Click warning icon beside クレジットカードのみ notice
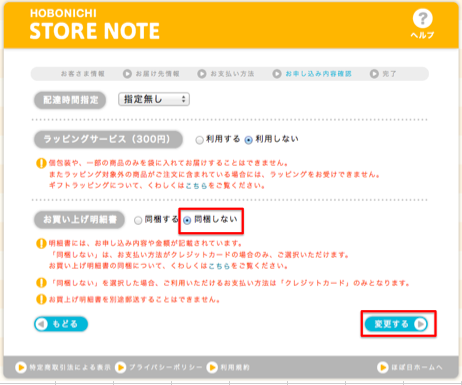 (x=41, y=283)
